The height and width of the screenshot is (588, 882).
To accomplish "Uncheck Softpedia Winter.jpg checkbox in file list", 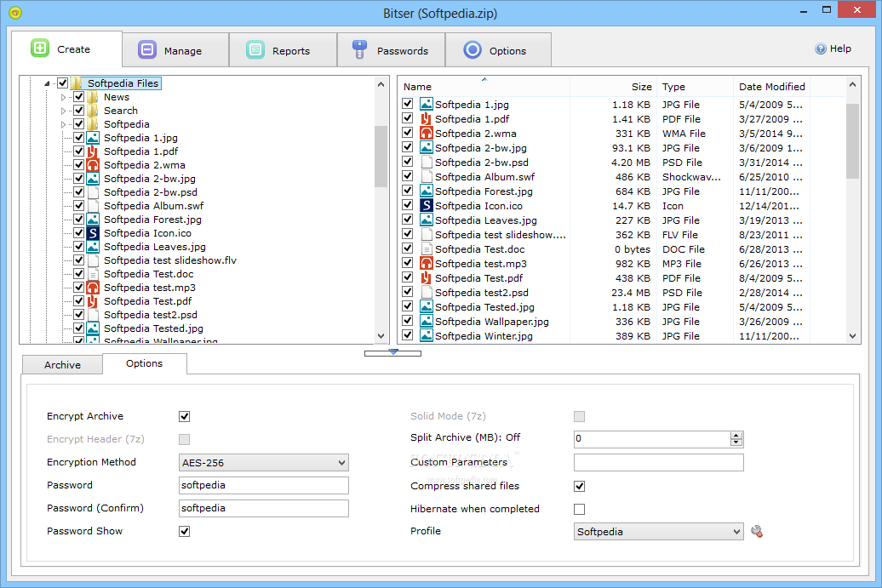I will pos(408,335).
